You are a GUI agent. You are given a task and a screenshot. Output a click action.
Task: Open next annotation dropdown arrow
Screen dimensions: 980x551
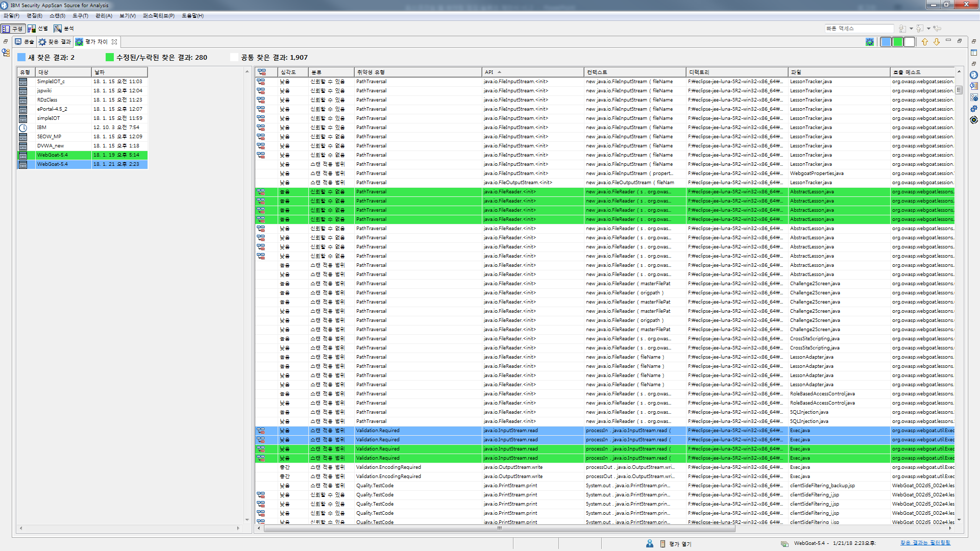click(x=911, y=29)
